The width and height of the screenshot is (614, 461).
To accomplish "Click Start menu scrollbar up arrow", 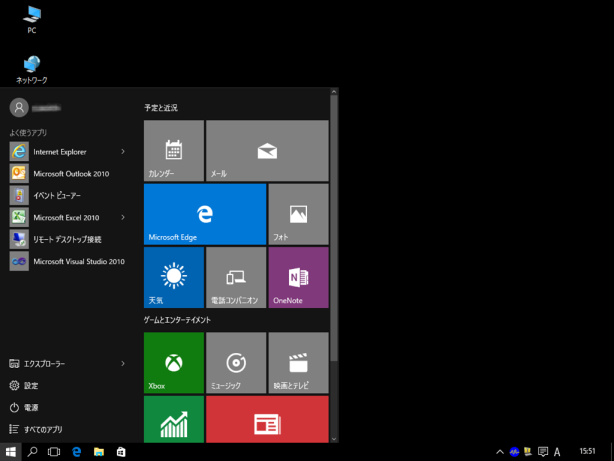I will click(334, 92).
